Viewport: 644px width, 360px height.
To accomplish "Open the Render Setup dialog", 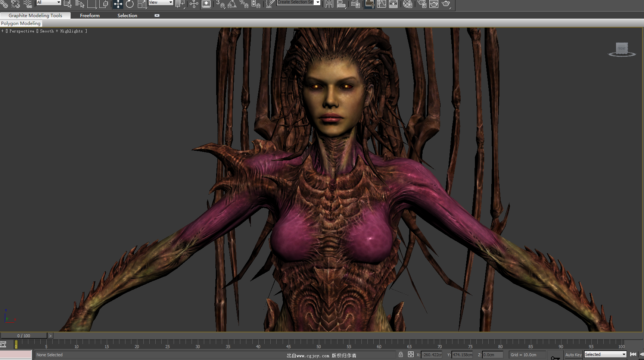I will (421, 4).
